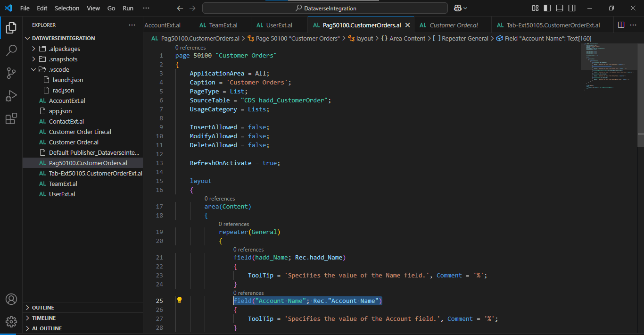This screenshot has height=335, width=644.
Task: Click the lightbulb code action icon
Action: click(x=179, y=300)
